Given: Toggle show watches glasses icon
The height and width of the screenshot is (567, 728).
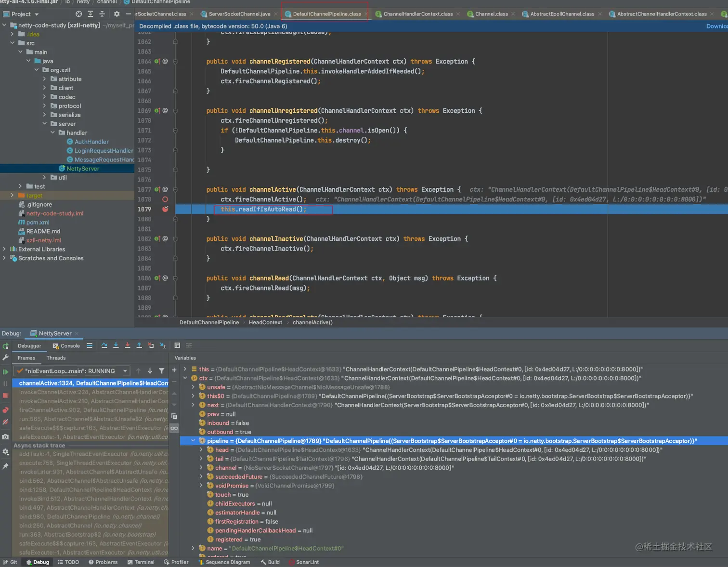Looking at the screenshot, I should 174,428.
